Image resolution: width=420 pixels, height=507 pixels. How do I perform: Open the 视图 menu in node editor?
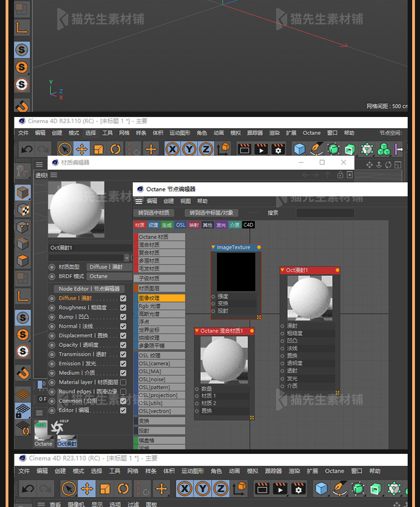[185, 201]
